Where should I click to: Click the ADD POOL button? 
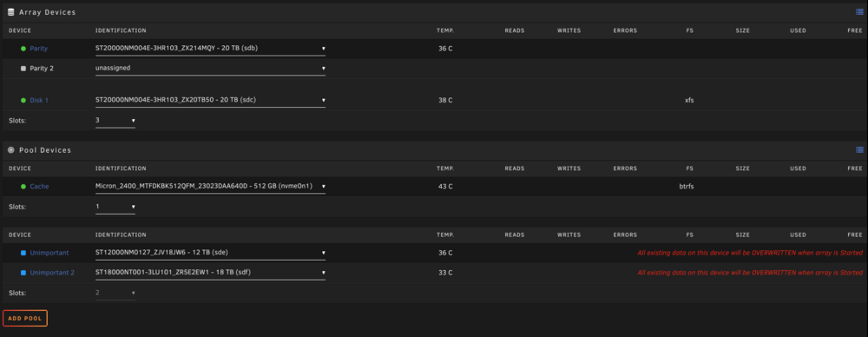(25, 319)
